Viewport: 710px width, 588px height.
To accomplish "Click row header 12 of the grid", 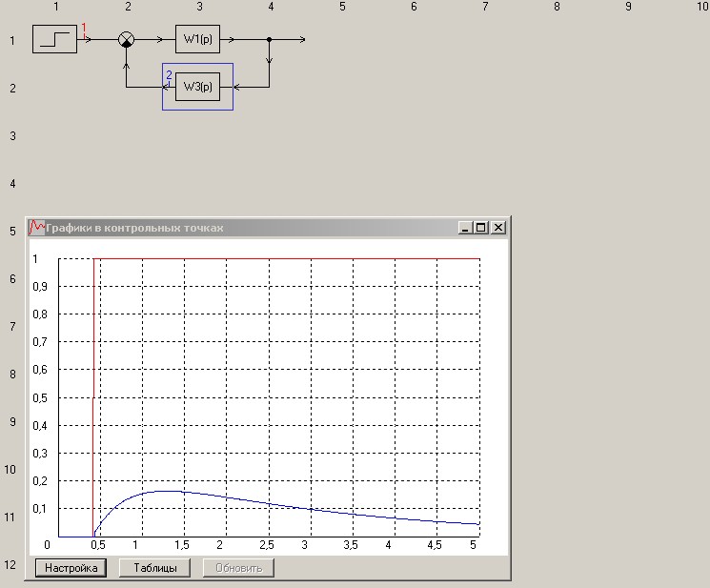I will click(10, 565).
